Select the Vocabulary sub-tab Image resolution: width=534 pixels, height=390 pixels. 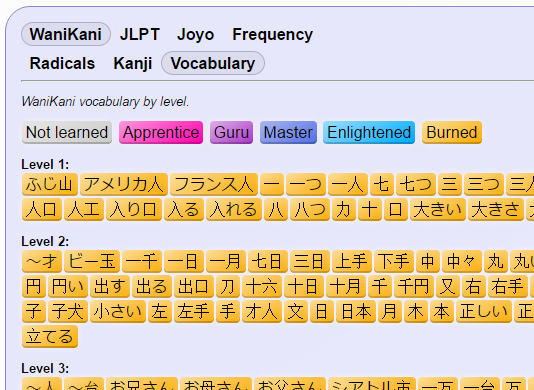coord(213,63)
